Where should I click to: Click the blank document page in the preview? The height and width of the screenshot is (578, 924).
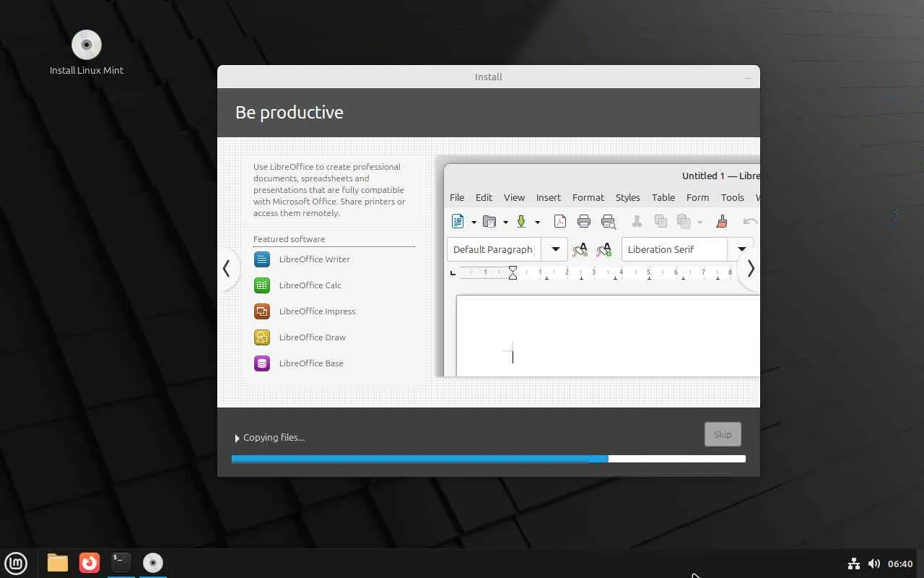[x=608, y=336]
